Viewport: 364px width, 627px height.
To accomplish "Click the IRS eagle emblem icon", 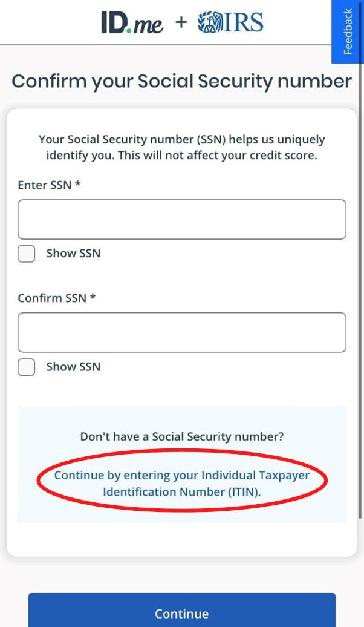I will click(210, 22).
